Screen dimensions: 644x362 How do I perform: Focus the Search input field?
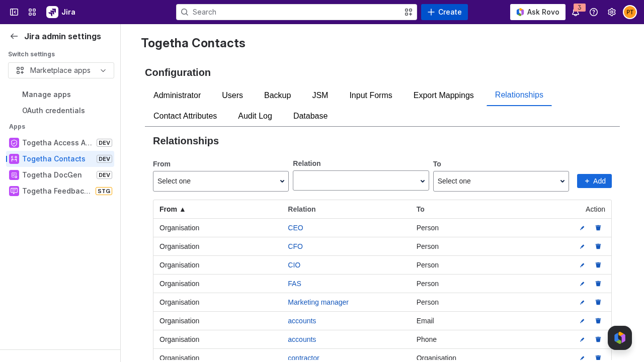click(296, 12)
